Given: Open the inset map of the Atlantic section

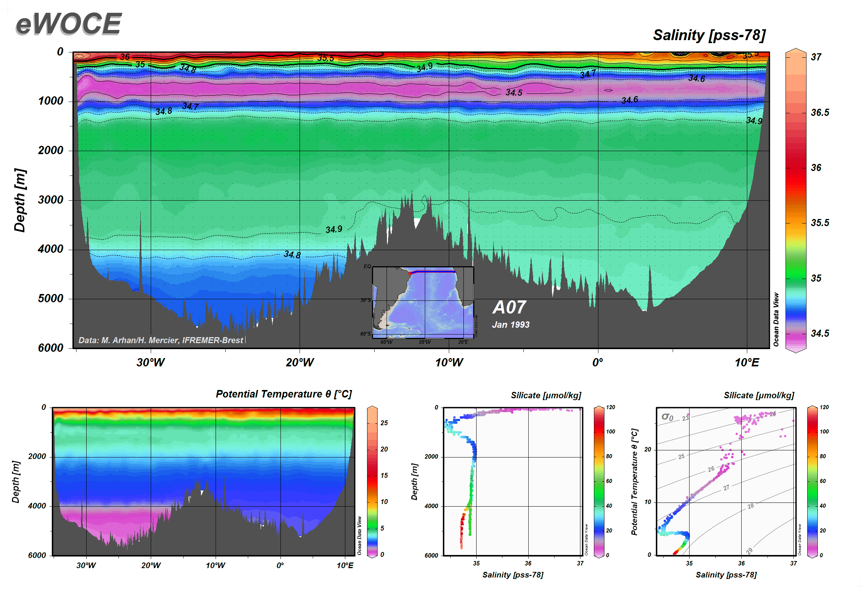Looking at the screenshot, I should 423,302.
